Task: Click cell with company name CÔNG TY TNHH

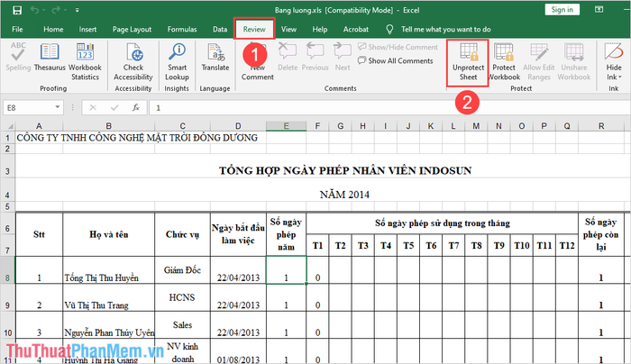Action: (x=137, y=138)
